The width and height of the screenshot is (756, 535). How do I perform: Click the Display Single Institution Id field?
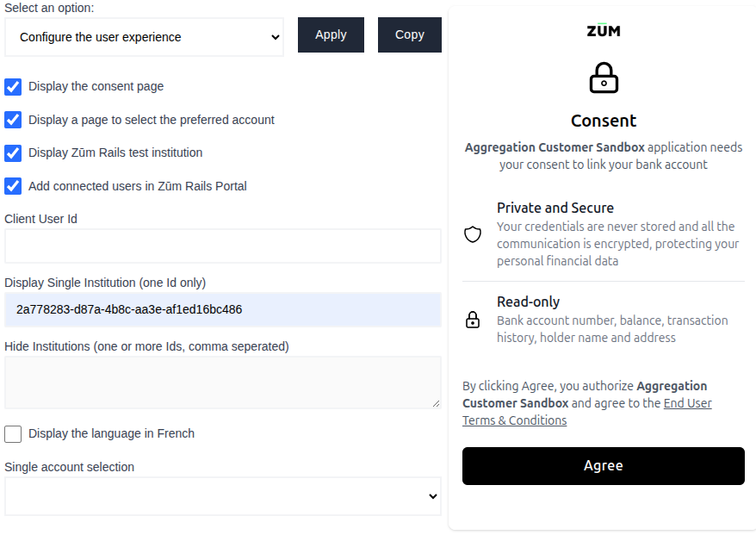222,309
